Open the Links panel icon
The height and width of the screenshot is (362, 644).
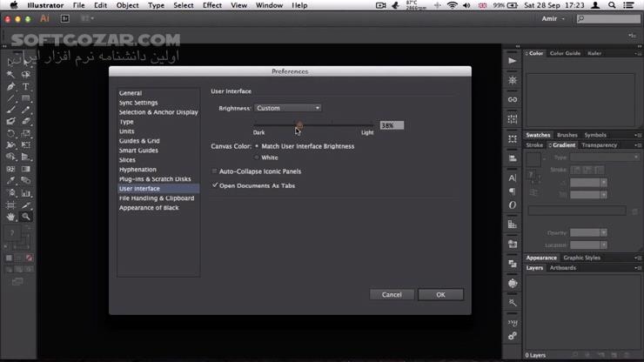tap(513, 99)
